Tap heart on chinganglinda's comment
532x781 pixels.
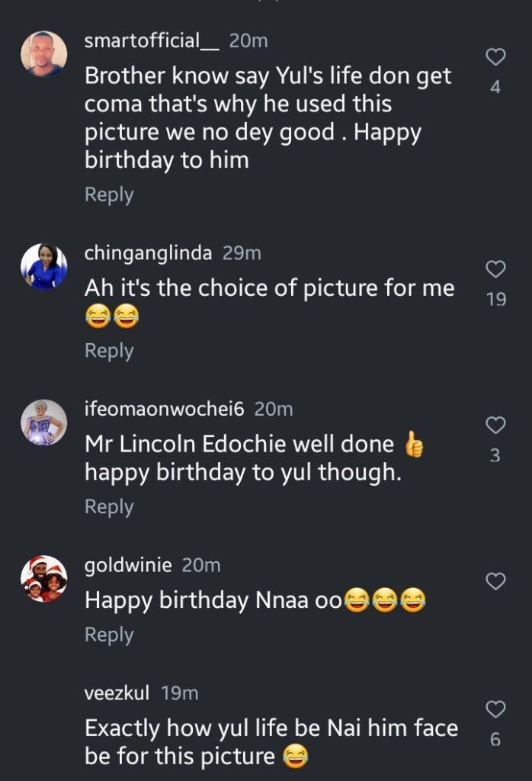coord(495,268)
